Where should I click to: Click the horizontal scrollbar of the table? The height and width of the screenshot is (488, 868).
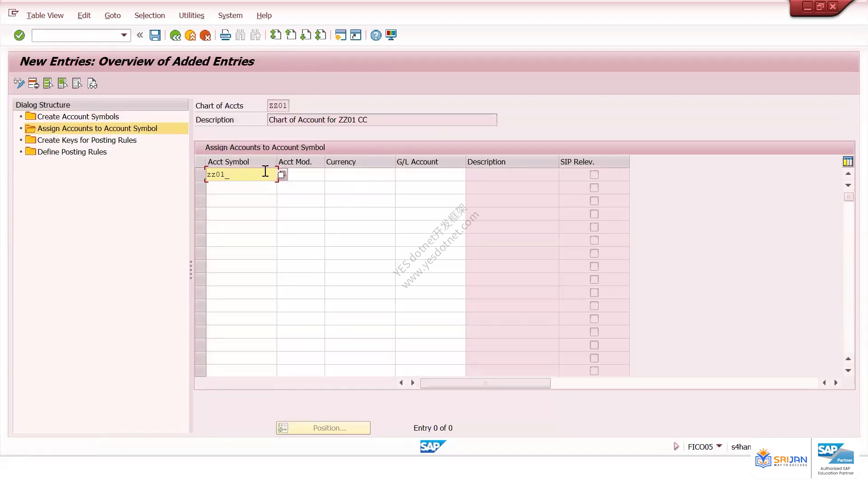tap(485, 383)
